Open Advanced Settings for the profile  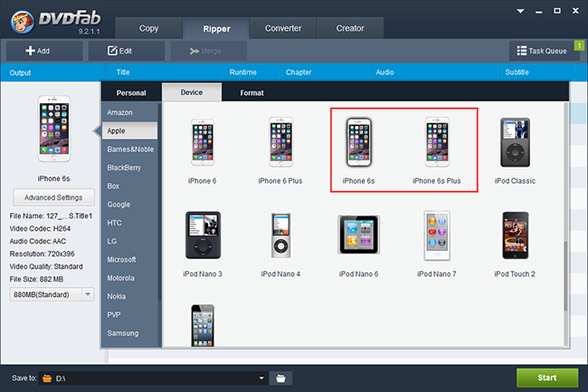53,197
